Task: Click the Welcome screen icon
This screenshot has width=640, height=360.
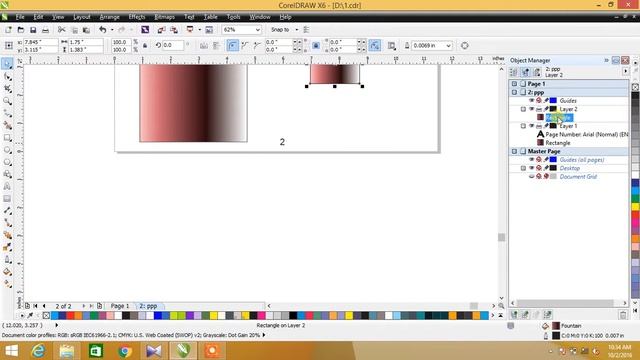Action: (x=209, y=30)
